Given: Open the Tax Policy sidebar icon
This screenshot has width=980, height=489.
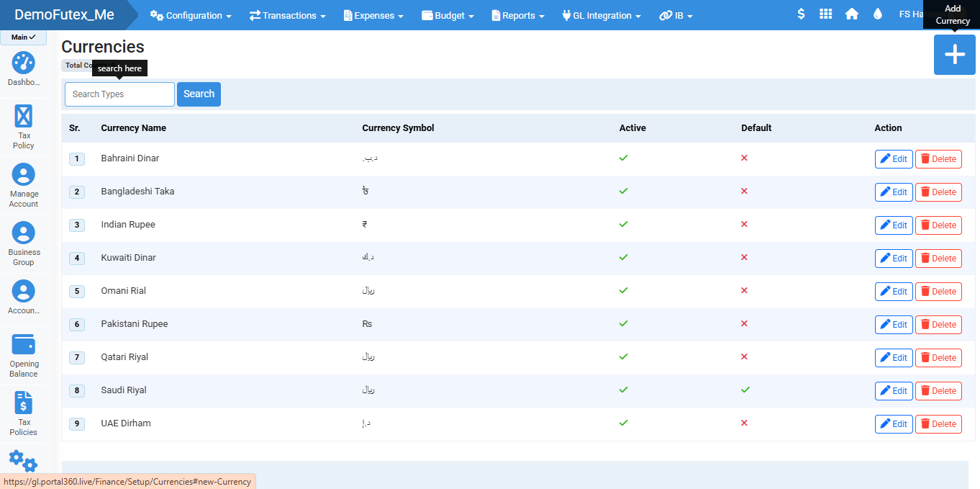Looking at the screenshot, I should click(x=24, y=127).
